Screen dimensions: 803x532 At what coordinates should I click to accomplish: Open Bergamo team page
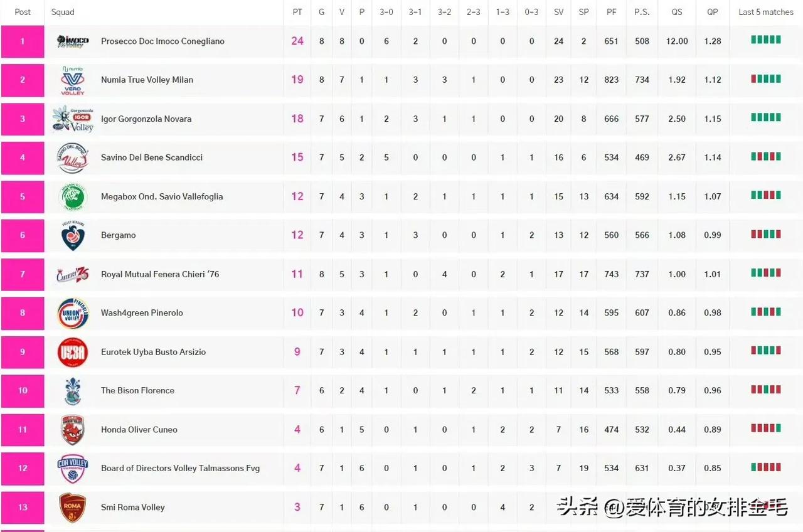119,235
